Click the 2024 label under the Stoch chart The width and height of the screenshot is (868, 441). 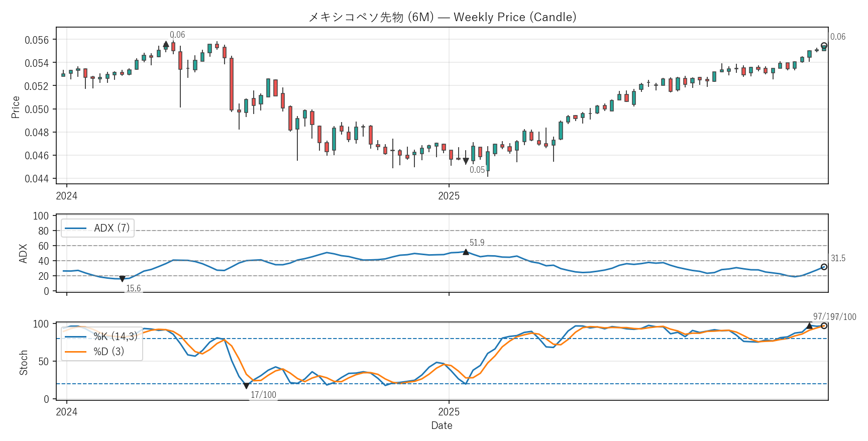coord(66,412)
